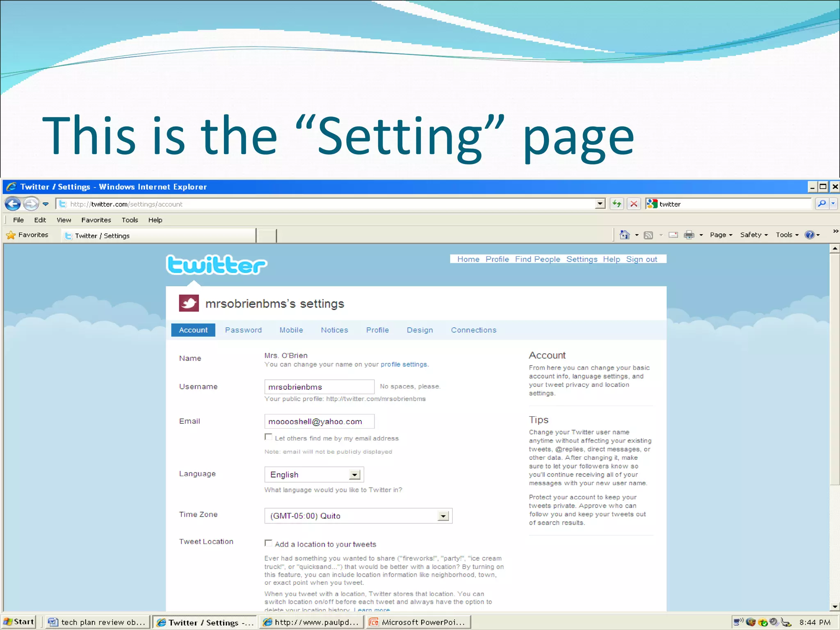Expand command bar overflow chevron
This screenshot has width=840, height=630.
[x=835, y=231]
